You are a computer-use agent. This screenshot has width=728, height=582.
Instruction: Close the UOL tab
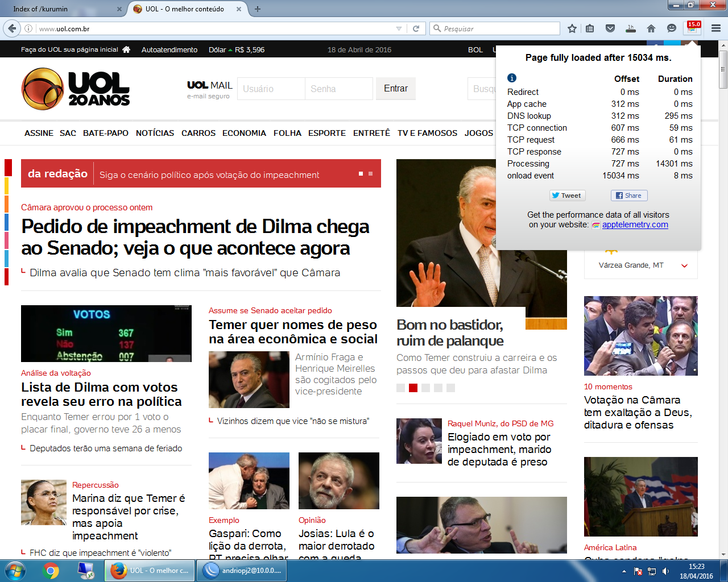tap(239, 9)
